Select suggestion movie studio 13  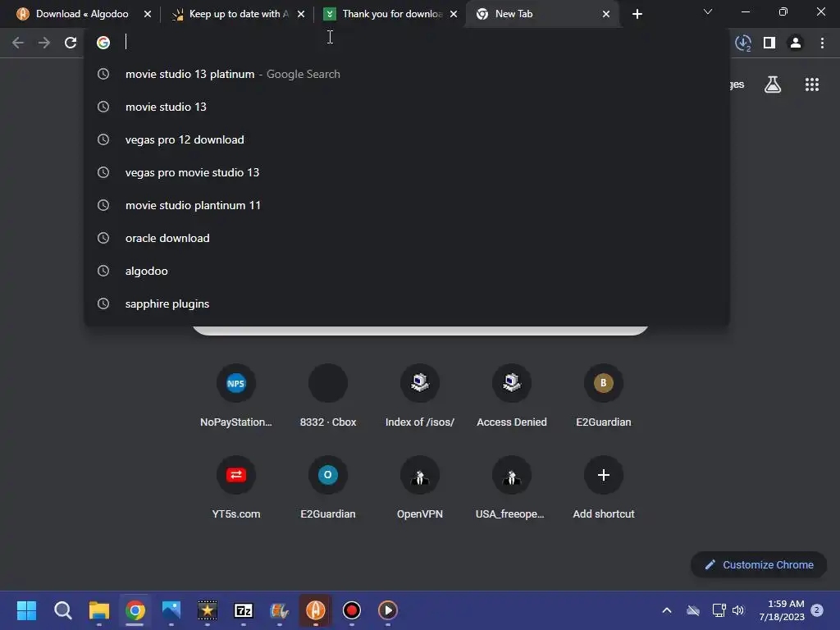coord(407,107)
